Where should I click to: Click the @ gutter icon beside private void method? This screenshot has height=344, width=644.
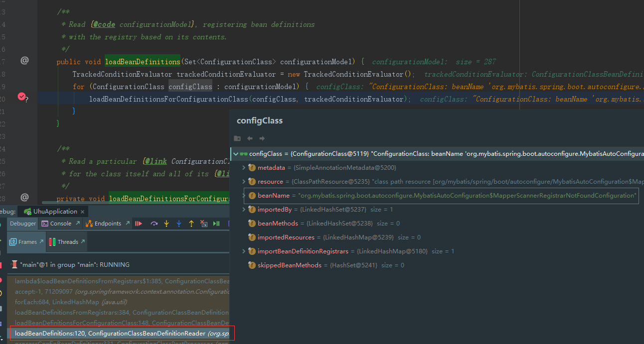24,197
